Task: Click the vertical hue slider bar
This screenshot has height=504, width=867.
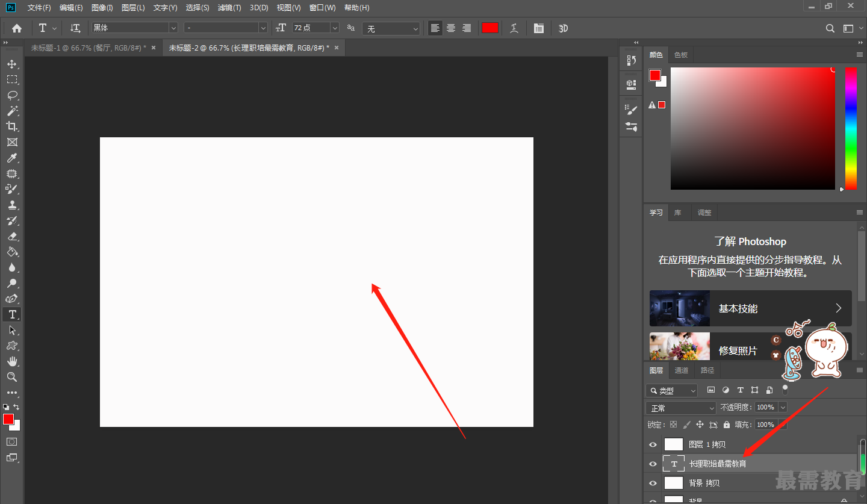Action: click(851, 128)
